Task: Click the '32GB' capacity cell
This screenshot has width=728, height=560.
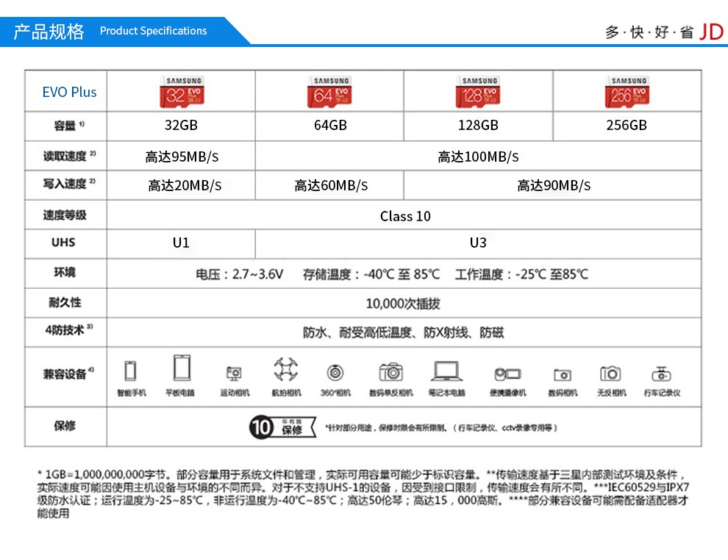Action: click(181, 125)
